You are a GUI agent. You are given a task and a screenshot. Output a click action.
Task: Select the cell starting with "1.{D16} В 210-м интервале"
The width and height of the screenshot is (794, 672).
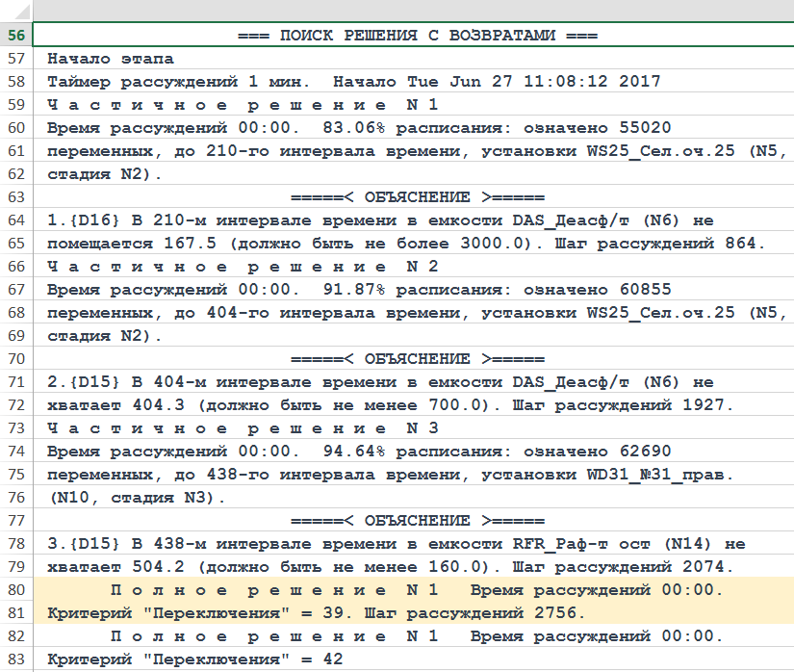[x=380, y=220]
